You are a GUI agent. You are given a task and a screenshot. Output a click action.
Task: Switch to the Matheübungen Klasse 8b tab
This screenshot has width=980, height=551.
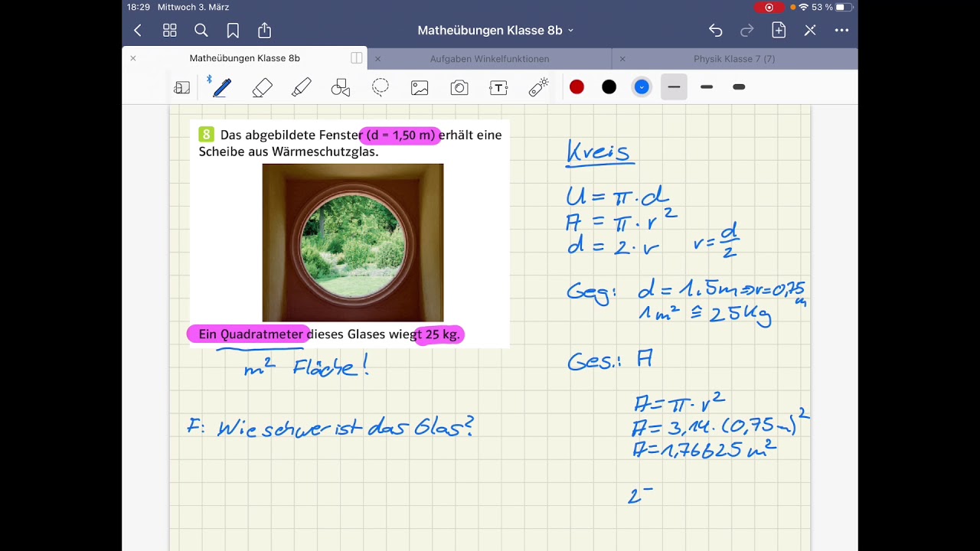click(244, 58)
